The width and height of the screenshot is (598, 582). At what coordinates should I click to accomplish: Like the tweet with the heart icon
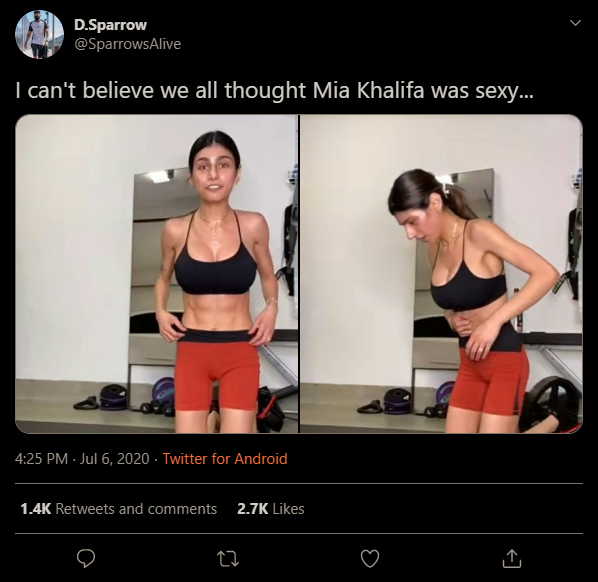[x=370, y=559]
